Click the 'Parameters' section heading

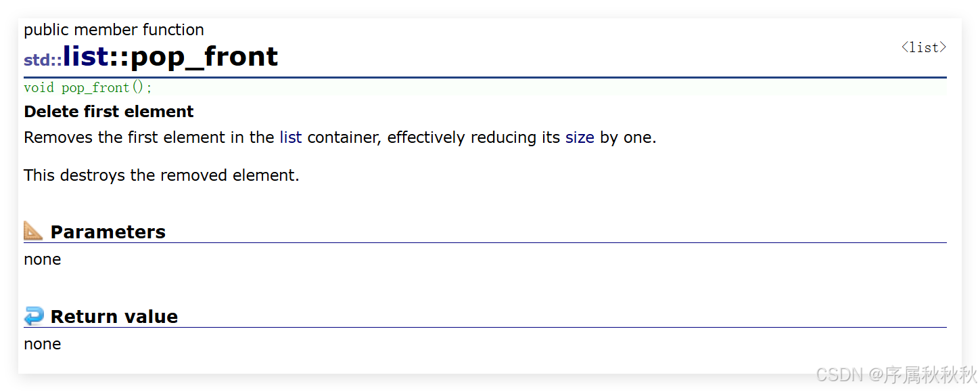[108, 232]
